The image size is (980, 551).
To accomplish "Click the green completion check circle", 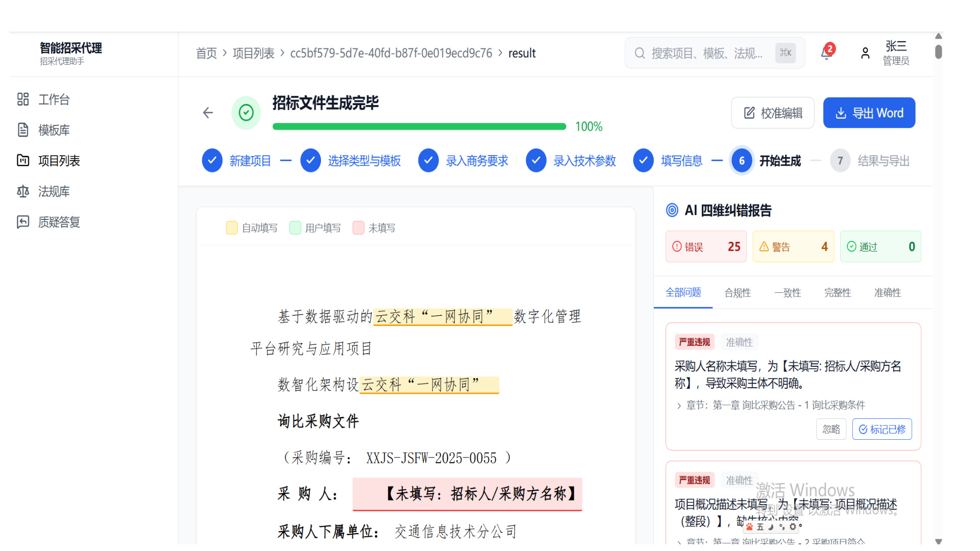I will tap(246, 113).
